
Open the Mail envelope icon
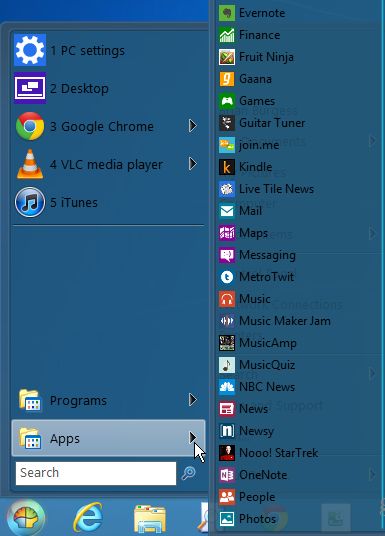(227, 211)
